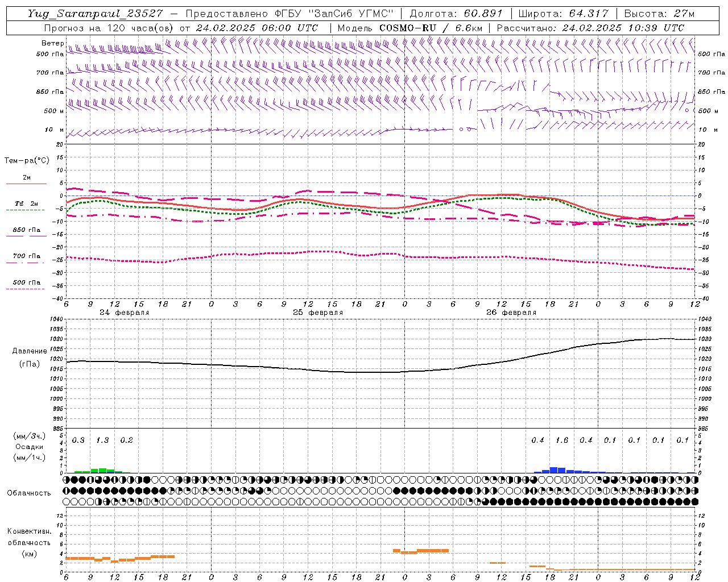Click the 'Конвективн.' convective cloud label

tap(30, 531)
